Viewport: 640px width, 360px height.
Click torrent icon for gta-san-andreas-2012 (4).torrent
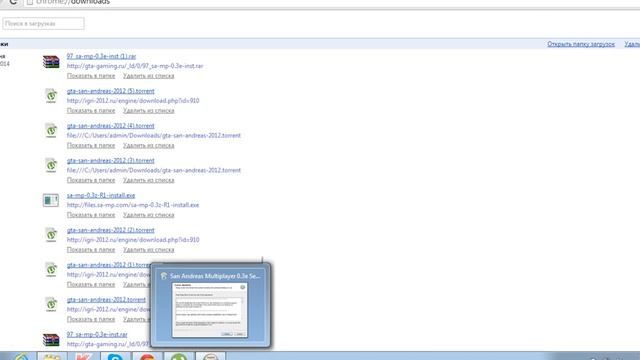tap(51, 131)
